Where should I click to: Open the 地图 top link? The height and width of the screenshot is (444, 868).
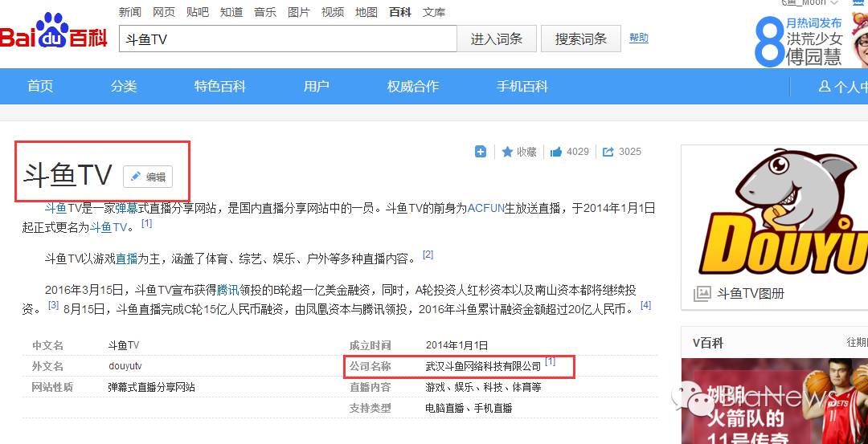(366, 12)
